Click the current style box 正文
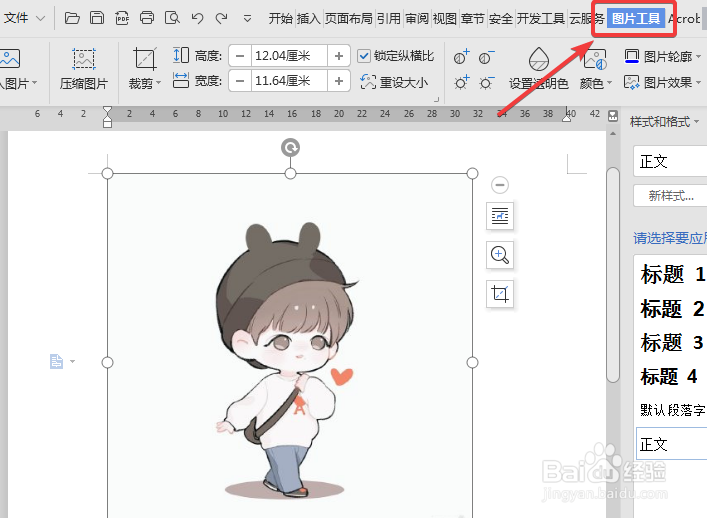 pos(670,161)
